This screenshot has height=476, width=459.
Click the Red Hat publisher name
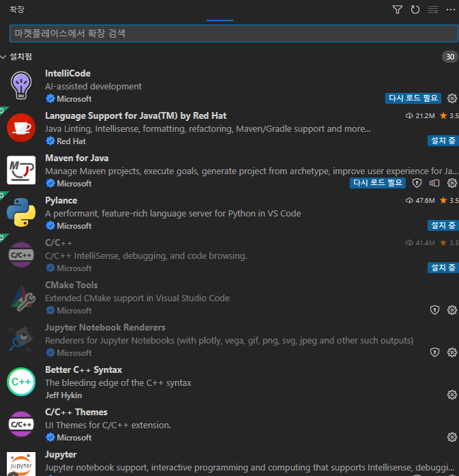tap(71, 141)
